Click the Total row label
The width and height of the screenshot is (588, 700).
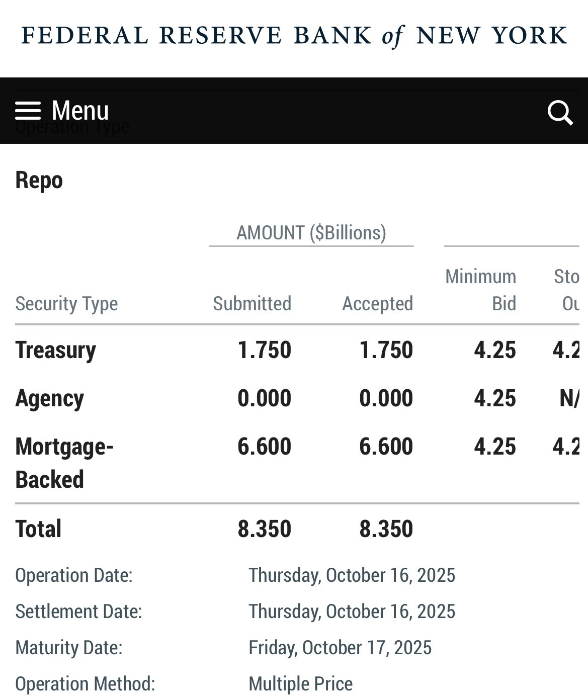pos(38,529)
